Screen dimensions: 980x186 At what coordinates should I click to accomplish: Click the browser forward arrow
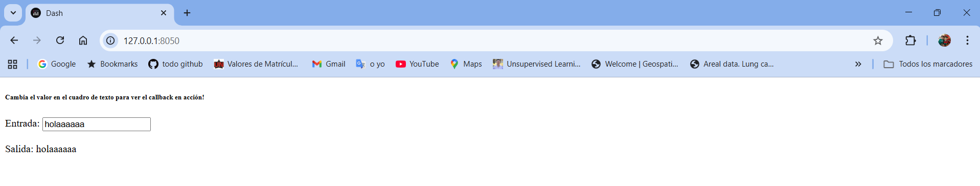(x=37, y=40)
